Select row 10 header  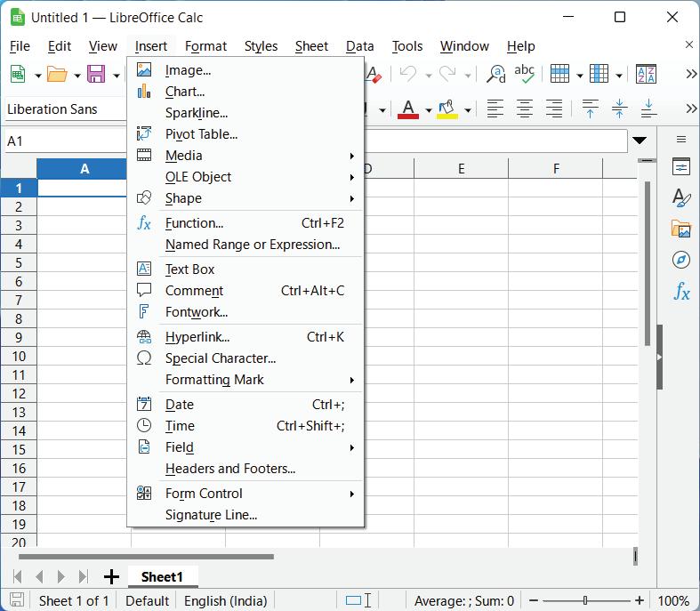[19, 356]
